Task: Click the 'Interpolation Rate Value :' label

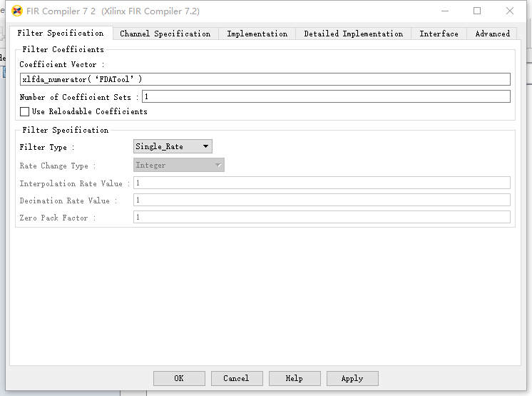Action: [75, 183]
